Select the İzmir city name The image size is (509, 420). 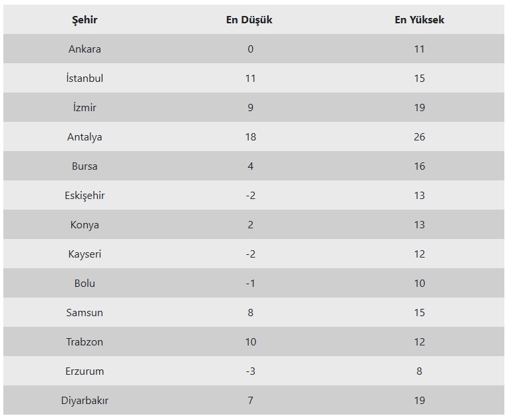[x=85, y=108]
